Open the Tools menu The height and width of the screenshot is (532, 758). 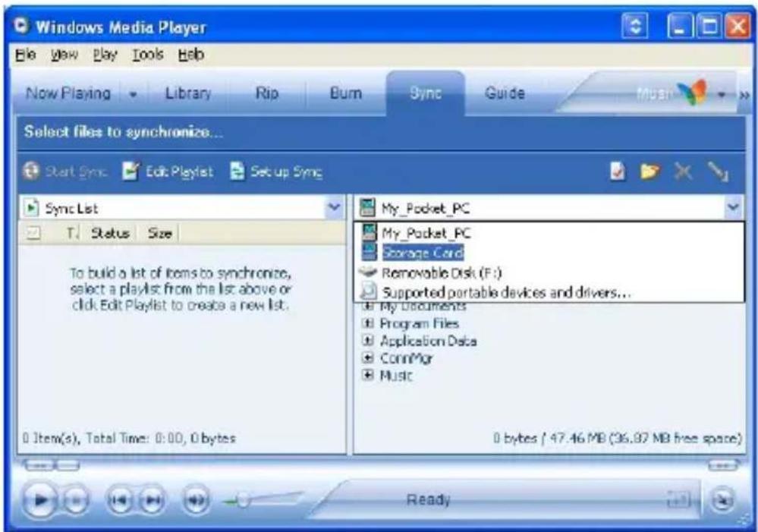click(148, 54)
